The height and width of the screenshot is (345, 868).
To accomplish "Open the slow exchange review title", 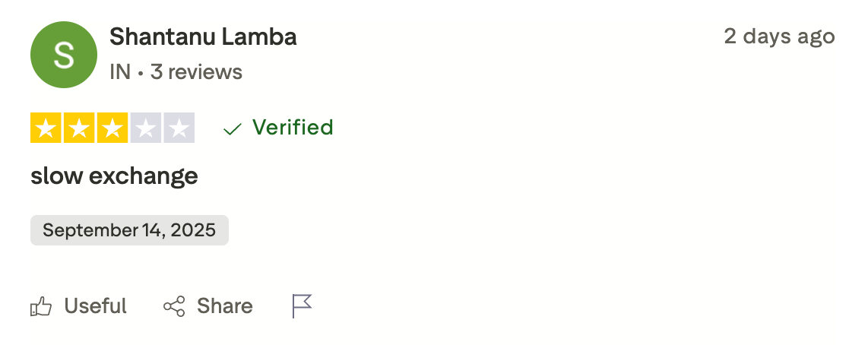I will coord(114,176).
